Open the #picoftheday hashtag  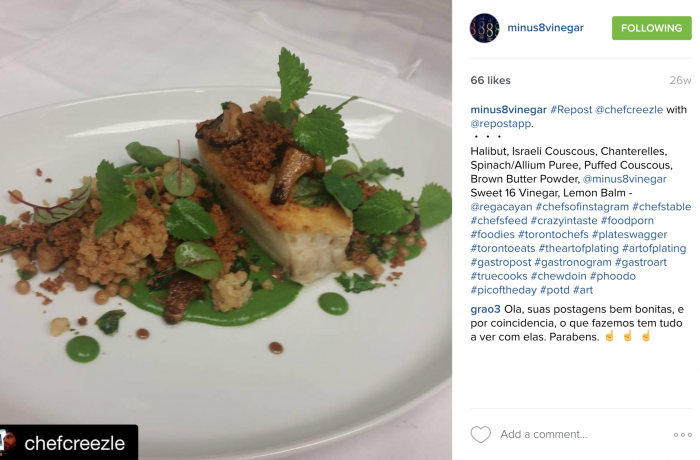[503, 290]
